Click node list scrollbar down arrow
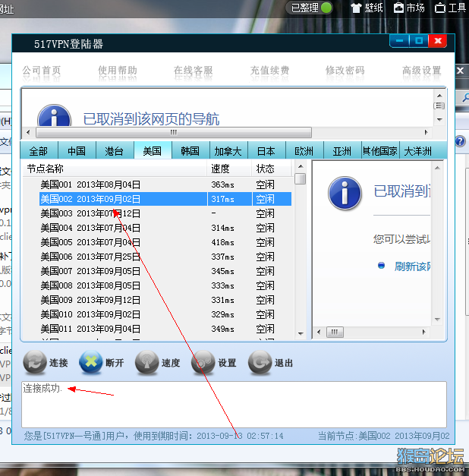469x476 pixels. tap(301, 333)
